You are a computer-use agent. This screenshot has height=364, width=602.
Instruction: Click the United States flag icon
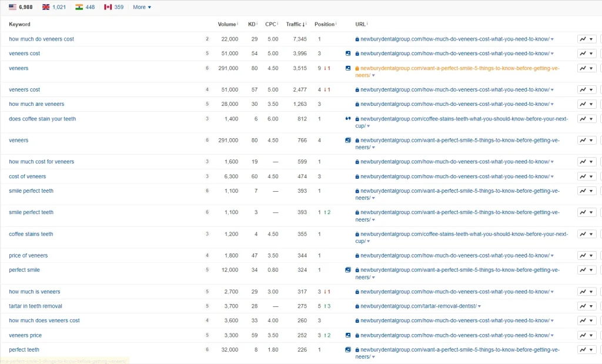13,7
